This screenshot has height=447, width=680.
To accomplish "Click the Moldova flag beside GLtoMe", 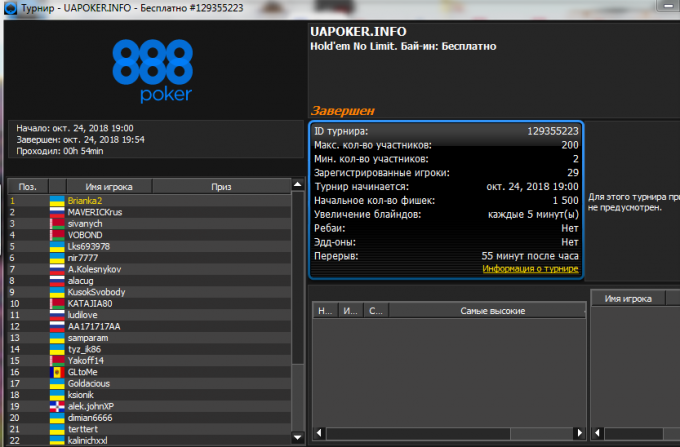I will pyautogui.click(x=57, y=372).
